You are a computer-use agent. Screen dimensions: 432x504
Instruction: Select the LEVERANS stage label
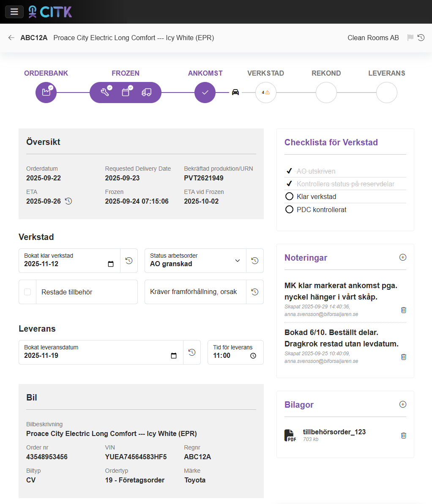coord(387,73)
